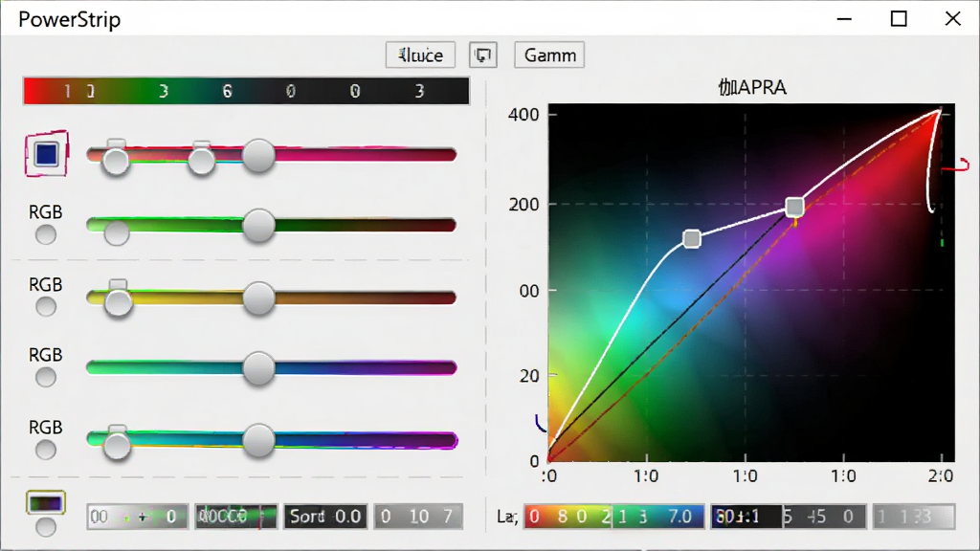Screen dimensions: 980x551
Task: Click the monitor icon button in toolbar
Action: [483, 55]
